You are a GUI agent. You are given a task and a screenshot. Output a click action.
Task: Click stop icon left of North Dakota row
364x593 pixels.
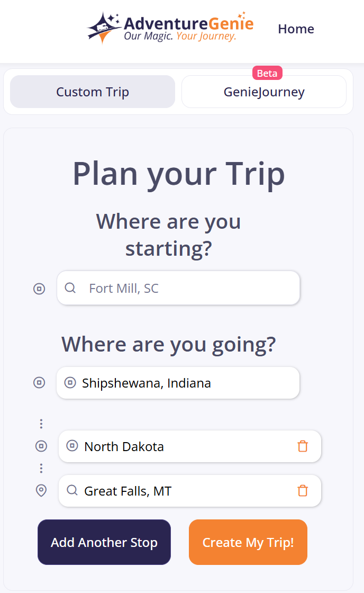click(x=41, y=446)
